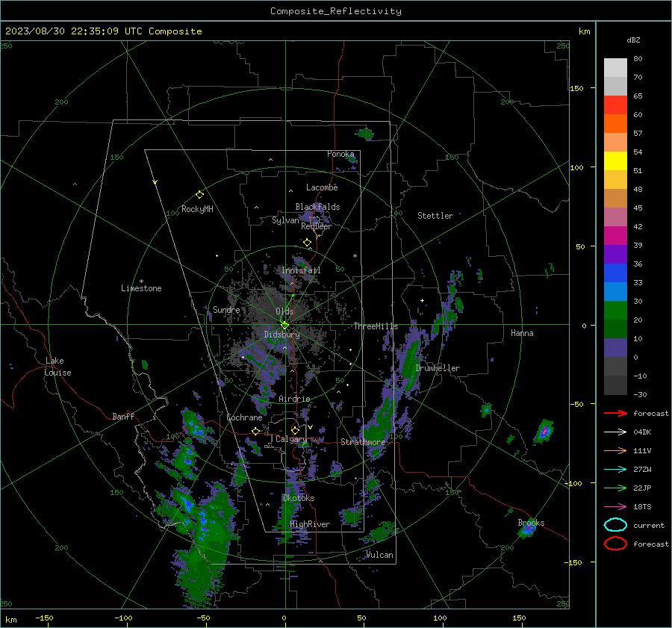
Task: Click the yellow diamond marker above Calgary
Action: (x=295, y=430)
